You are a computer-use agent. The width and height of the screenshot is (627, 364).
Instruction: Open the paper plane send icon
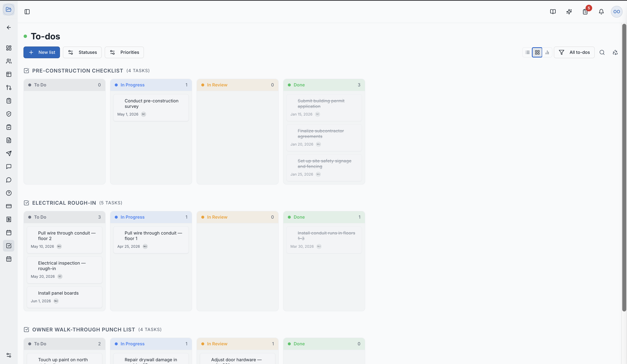pos(9,153)
